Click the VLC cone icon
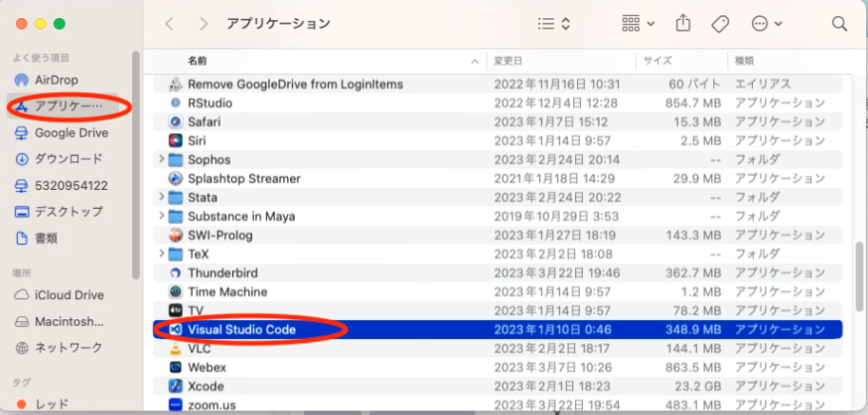 (x=175, y=349)
